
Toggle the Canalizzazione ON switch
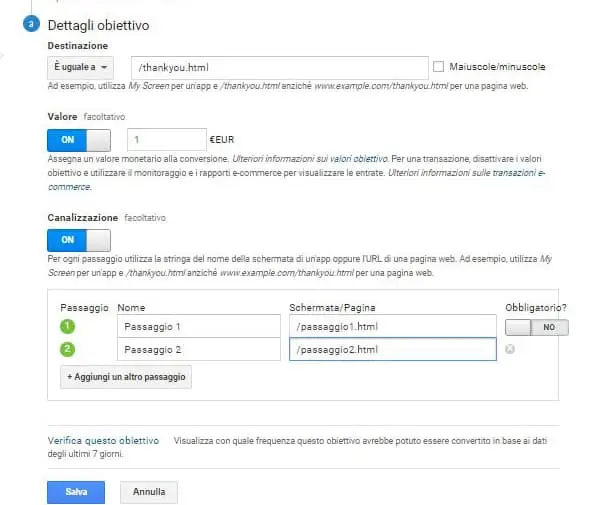79,240
